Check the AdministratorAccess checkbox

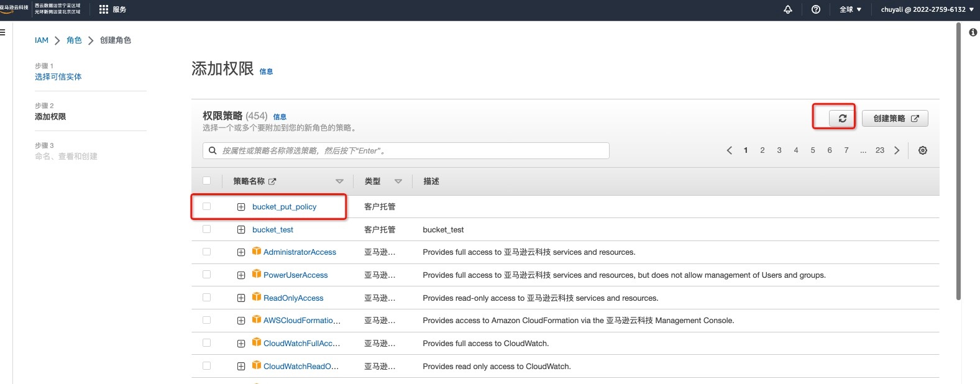click(x=206, y=252)
